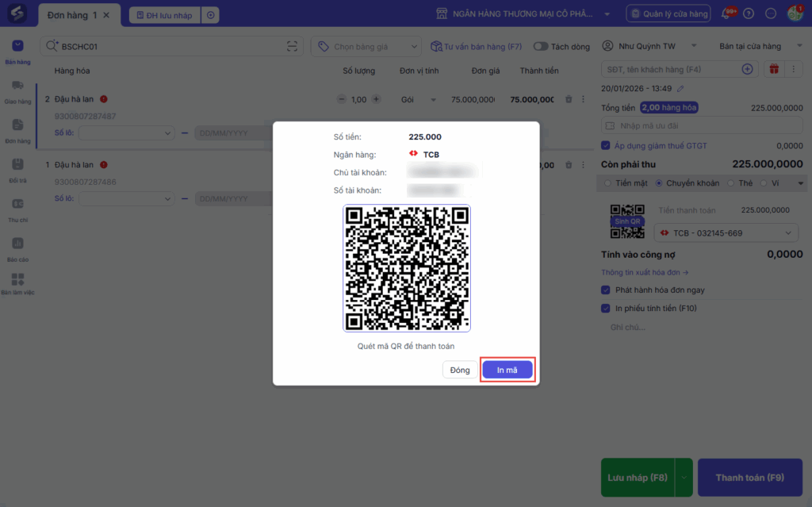
Task: Expand Lưu nháp options arrow
Action: [684, 478]
